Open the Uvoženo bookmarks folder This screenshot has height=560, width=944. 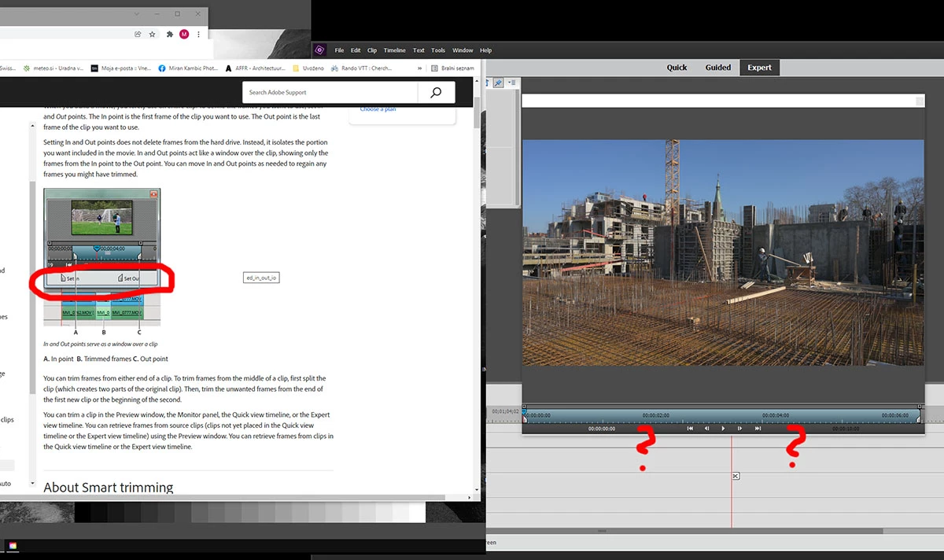[x=308, y=68]
